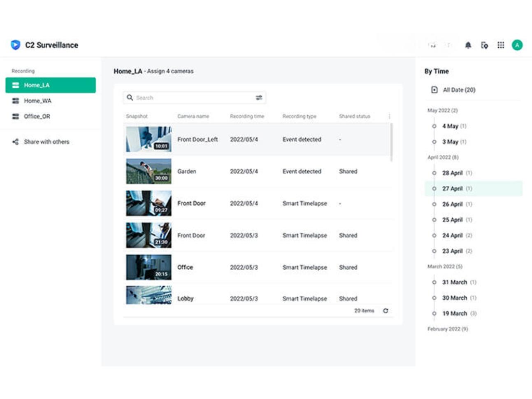Click the Search recordings field

(x=194, y=98)
